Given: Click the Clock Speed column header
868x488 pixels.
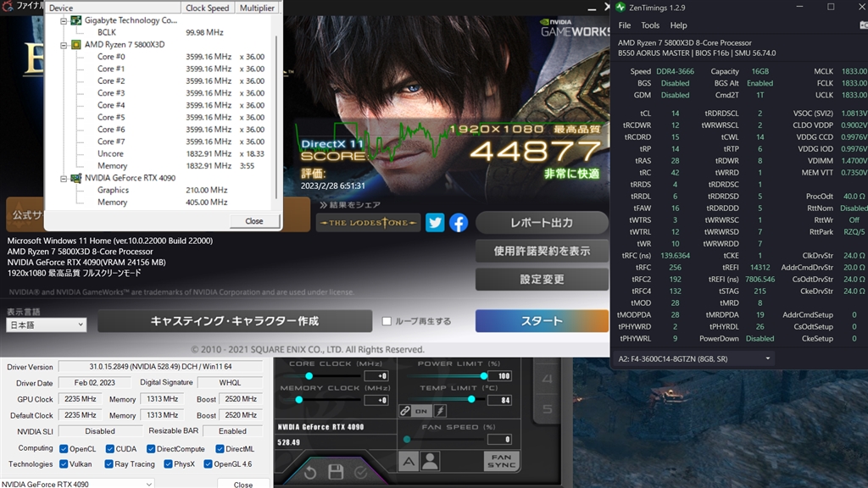Looking at the screenshot, I should [x=208, y=8].
